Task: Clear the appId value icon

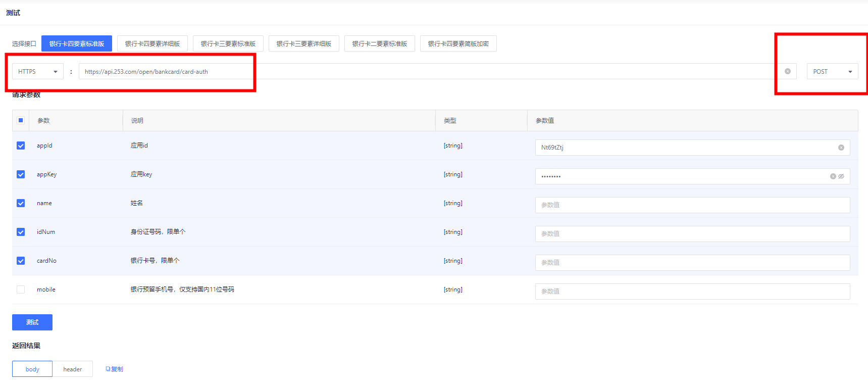Action: [x=841, y=148]
